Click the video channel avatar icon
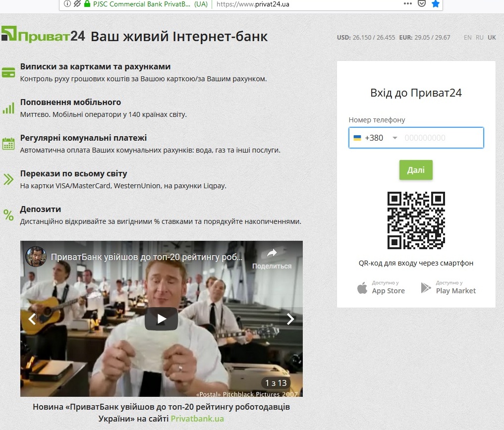Screen dimensions: 504x430 coord(36,257)
